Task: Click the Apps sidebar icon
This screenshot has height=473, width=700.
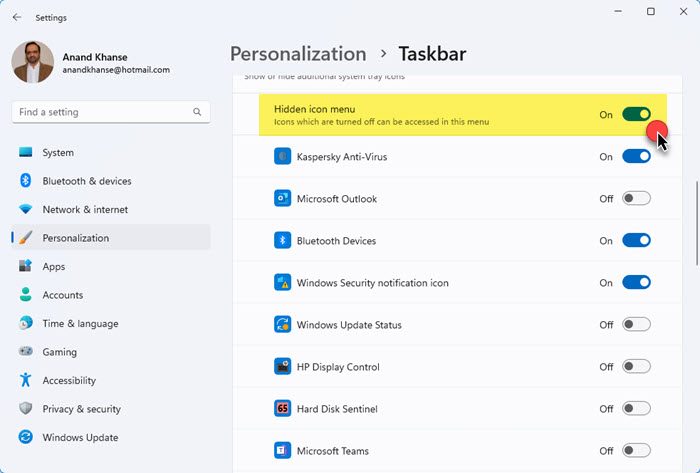Action: (x=26, y=266)
